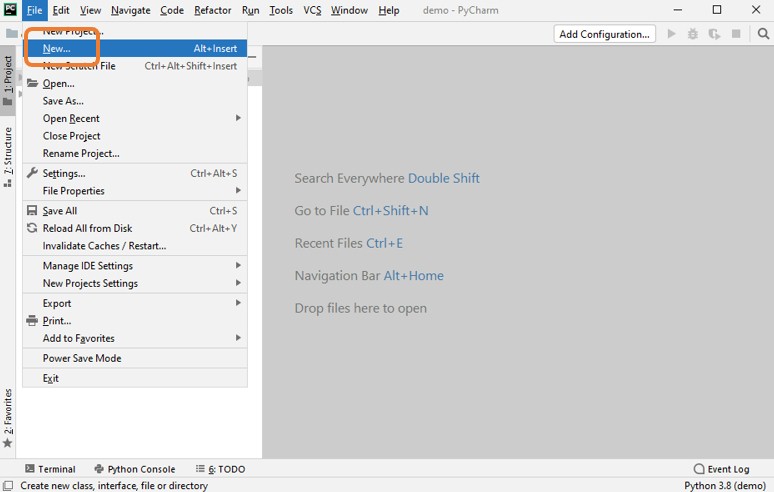The image size is (774, 492).
Task: Click the reload arrows icon beside Reload All
Action: tap(32, 228)
